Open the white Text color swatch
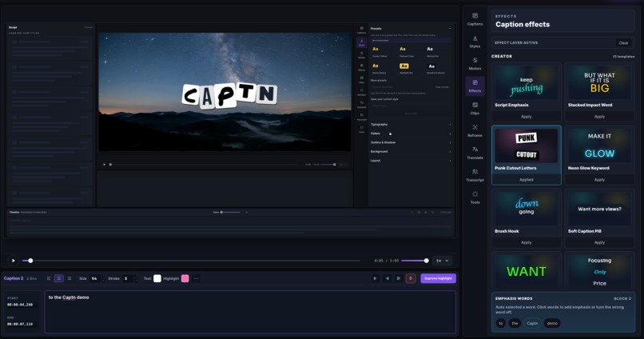Viewport: 644px width, 339px height. 157,278
